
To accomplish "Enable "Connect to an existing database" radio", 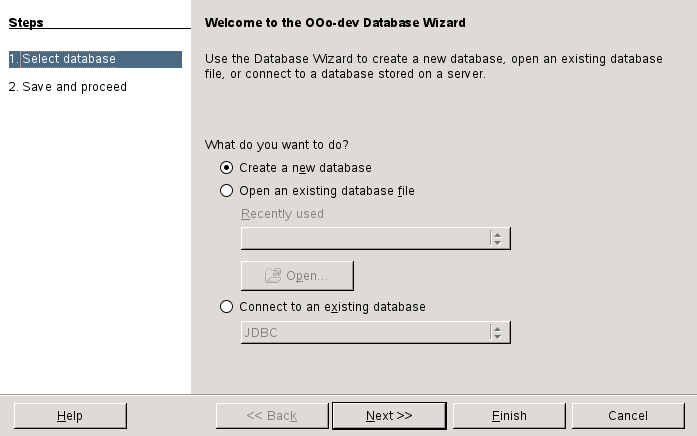I will 227,307.
